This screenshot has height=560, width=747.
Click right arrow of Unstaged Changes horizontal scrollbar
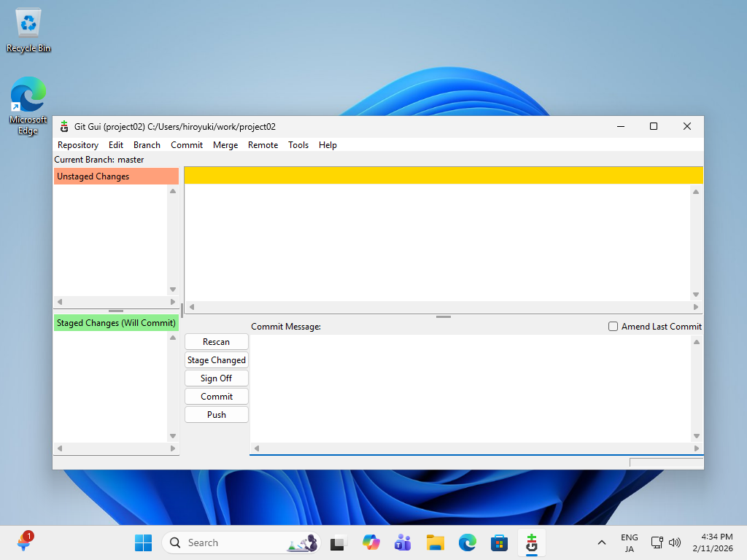[x=173, y=302]
